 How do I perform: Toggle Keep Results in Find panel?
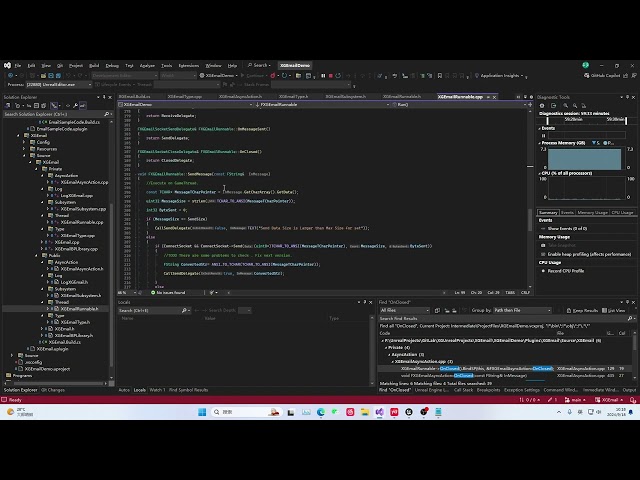click(x=582, y=311)
